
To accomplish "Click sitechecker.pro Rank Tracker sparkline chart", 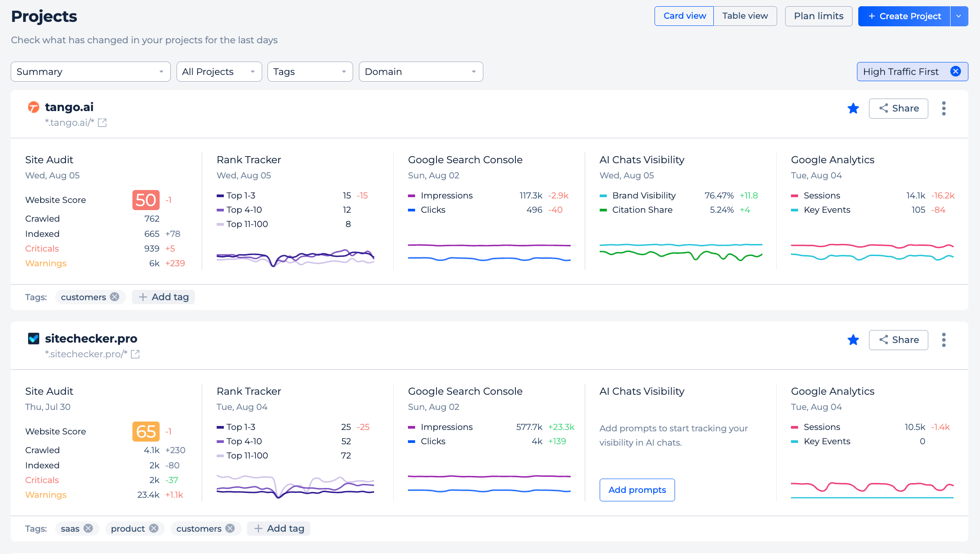I will click(295, 486).
